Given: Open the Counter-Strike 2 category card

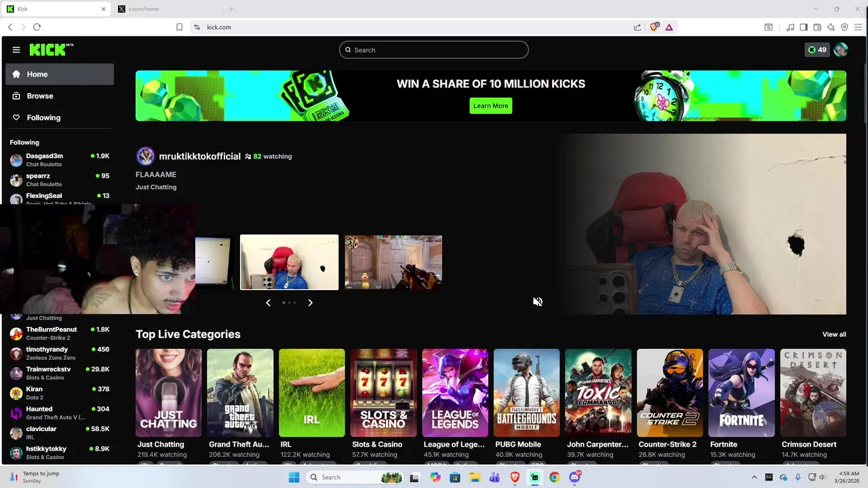Looking at the screenshot, I should (670, 393).
